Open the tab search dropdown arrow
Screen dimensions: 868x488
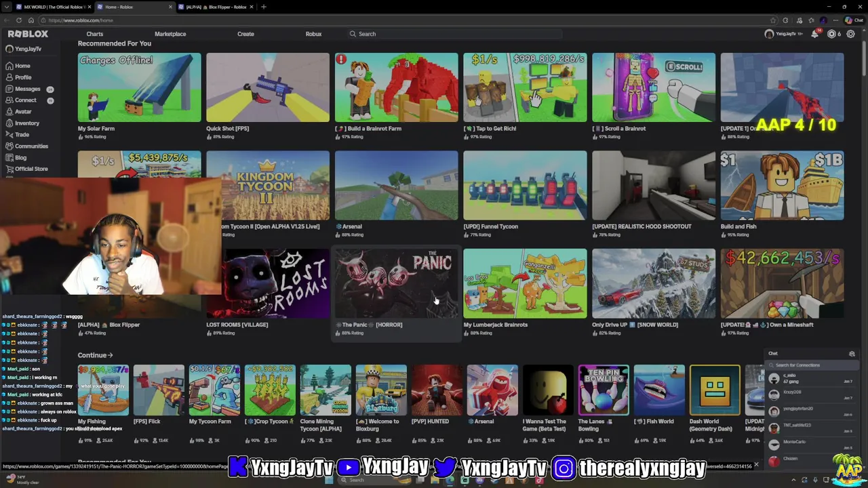click(7, 7)
